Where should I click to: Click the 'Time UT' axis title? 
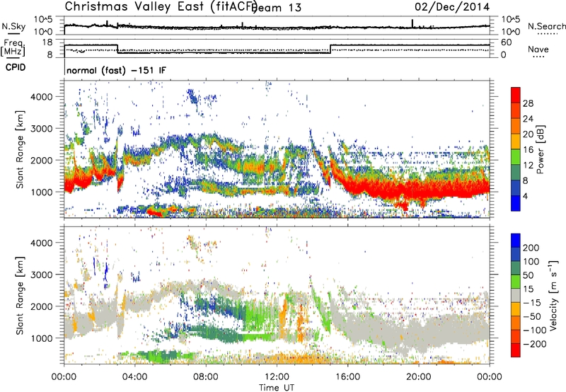[x=277, y=387]
